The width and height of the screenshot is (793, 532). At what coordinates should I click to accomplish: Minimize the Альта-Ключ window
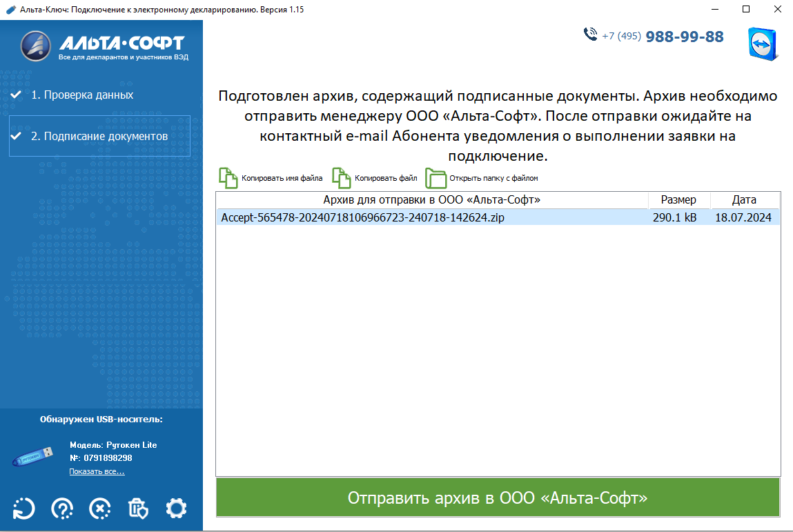click(715, 10)
